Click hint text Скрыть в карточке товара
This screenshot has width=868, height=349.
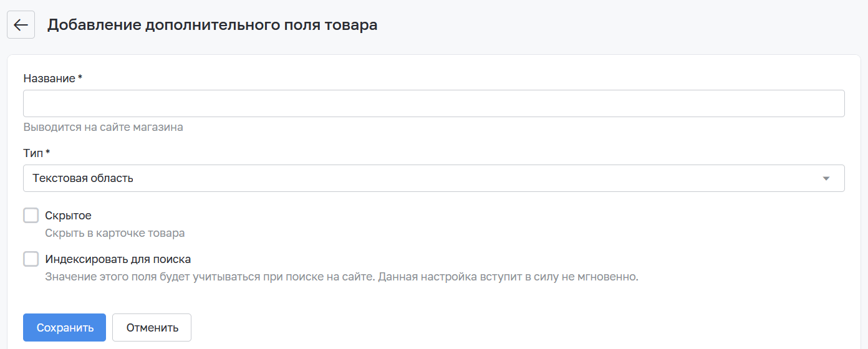pyautogui.click(x=115, y=233)
